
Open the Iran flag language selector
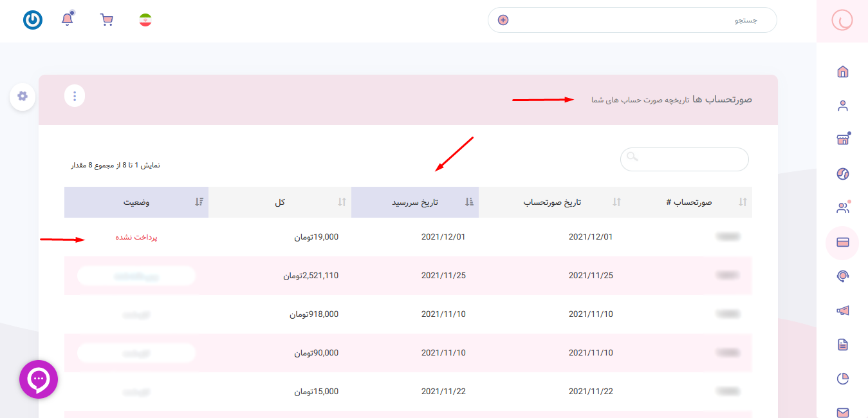click(145, 20)
